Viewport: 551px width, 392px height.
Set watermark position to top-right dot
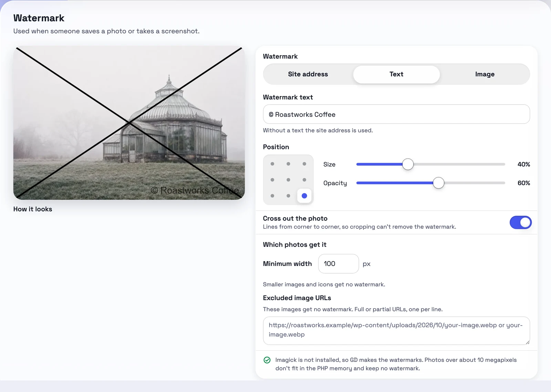pos(304,164)
